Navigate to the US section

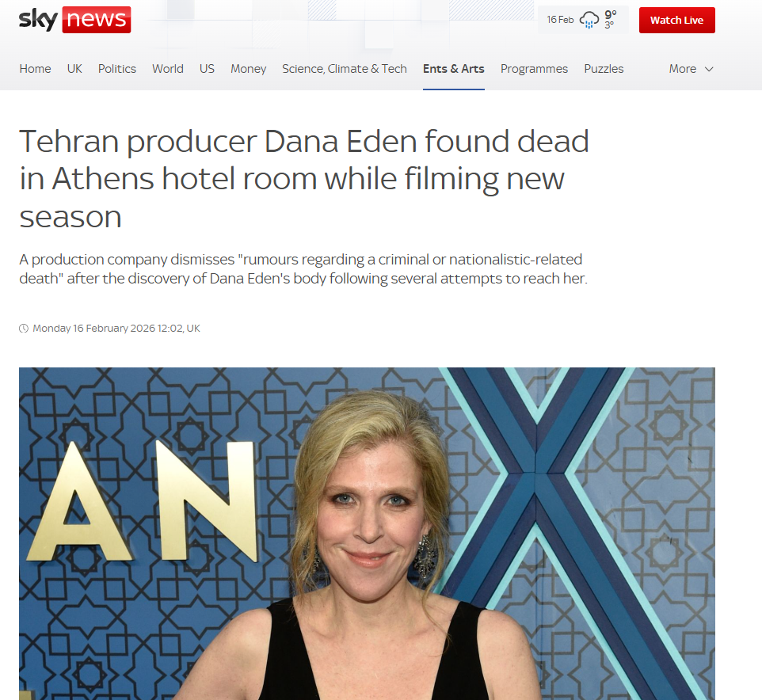207,69
